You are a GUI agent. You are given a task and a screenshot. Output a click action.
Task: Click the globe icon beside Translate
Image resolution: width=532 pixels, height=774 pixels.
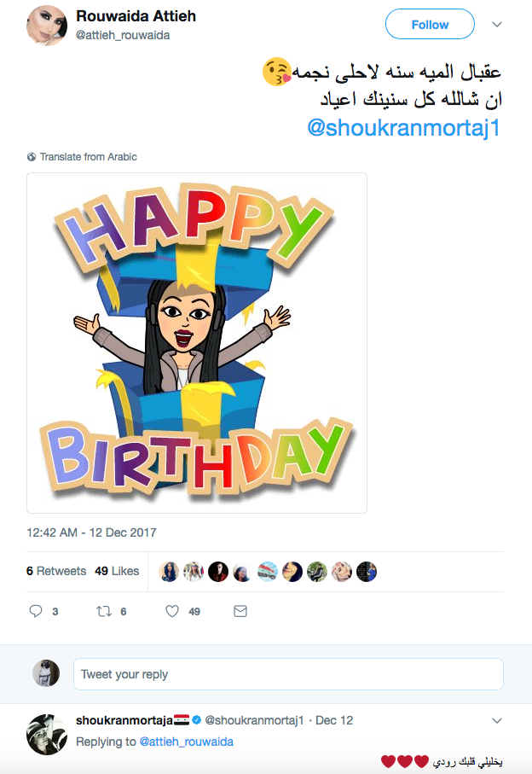click(x=32, y=157)
